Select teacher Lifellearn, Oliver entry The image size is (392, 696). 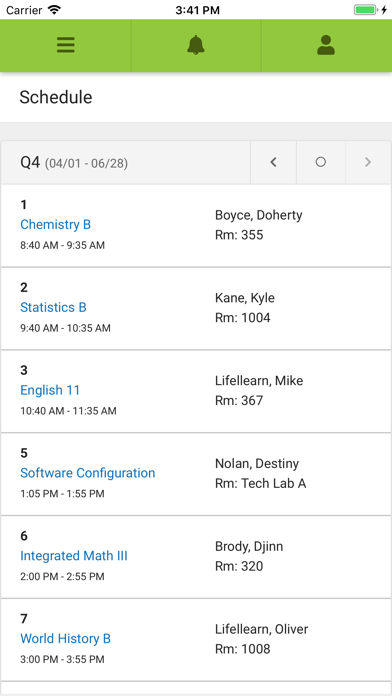coord(261,629)
